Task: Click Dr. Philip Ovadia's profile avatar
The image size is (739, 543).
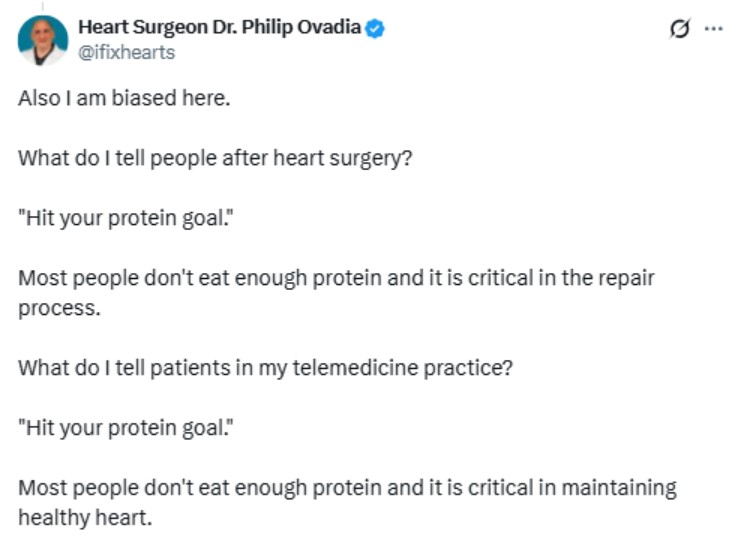Action: tap(43, 40)
